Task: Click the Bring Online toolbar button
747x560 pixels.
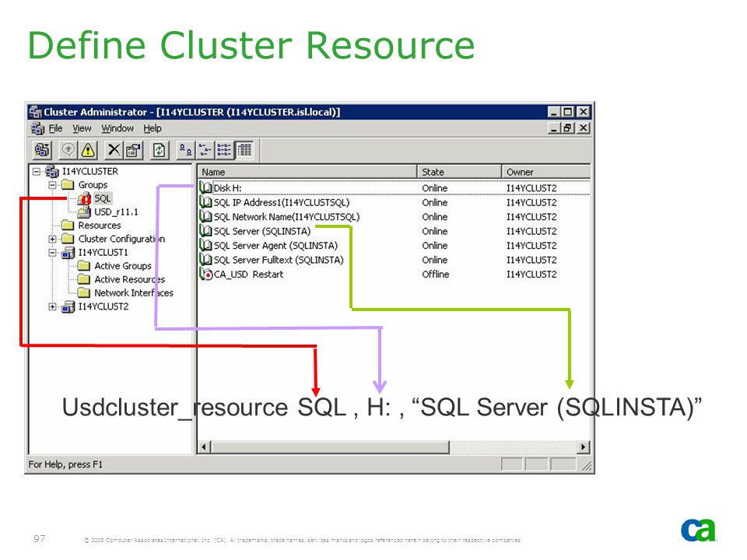Action: point(68,150)
